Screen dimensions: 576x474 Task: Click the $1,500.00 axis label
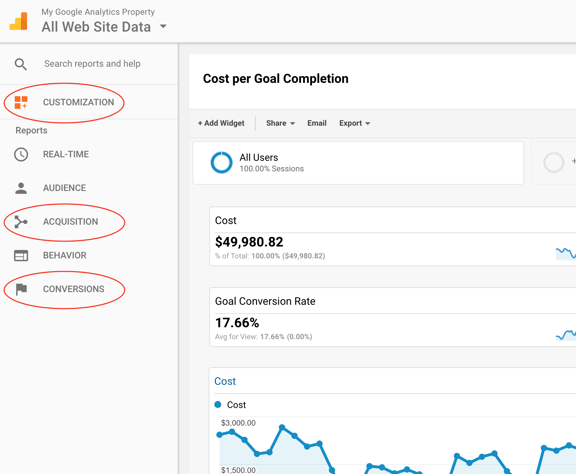(238, 470)
